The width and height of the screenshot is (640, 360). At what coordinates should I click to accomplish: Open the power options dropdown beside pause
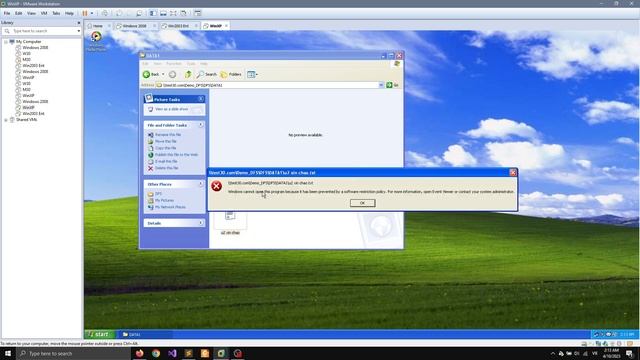[91, 13]
